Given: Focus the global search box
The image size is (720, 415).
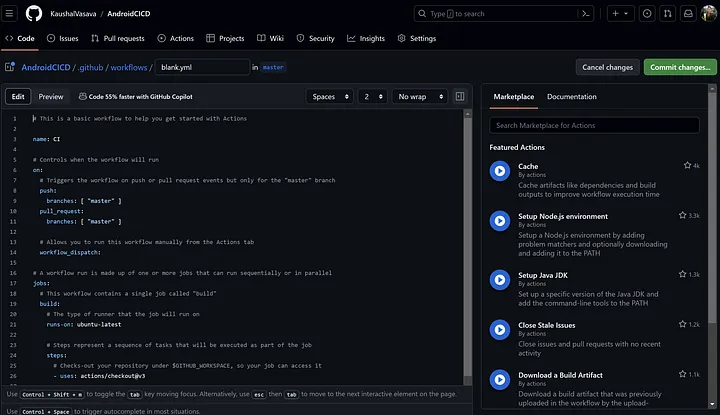Looking at the screenshot, I should (x=504, y=14).
